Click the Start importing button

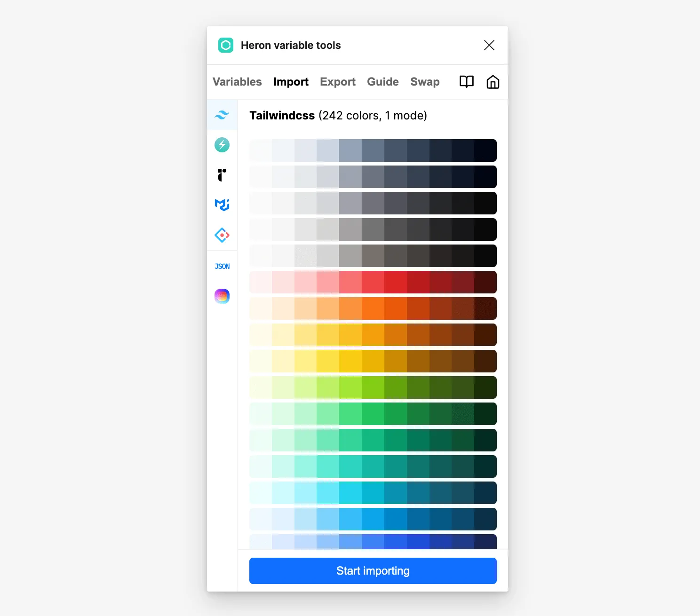tap(373, 571)
